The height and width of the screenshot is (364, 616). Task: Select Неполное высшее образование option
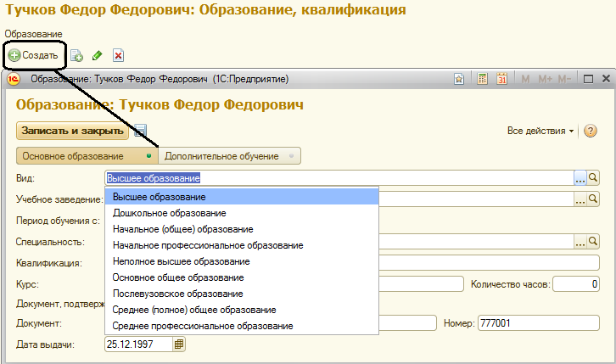click(242, 261)
